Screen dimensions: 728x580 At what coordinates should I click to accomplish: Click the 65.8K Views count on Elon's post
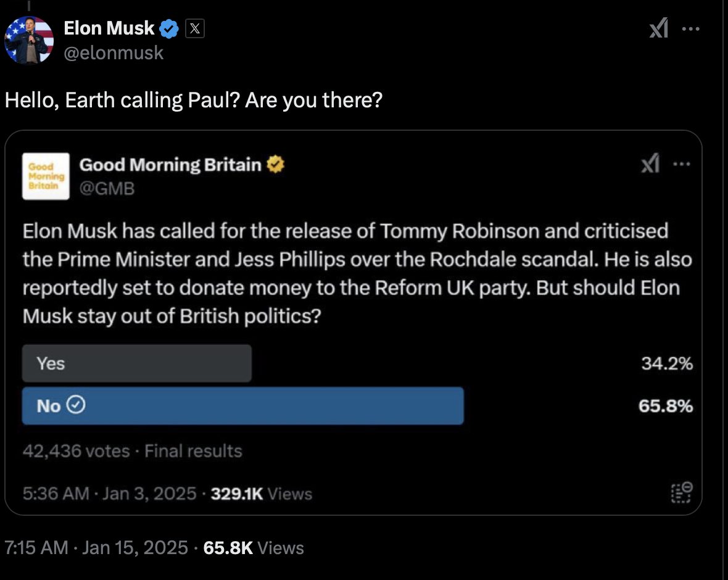pyautogui.click(x=254, y=548)
